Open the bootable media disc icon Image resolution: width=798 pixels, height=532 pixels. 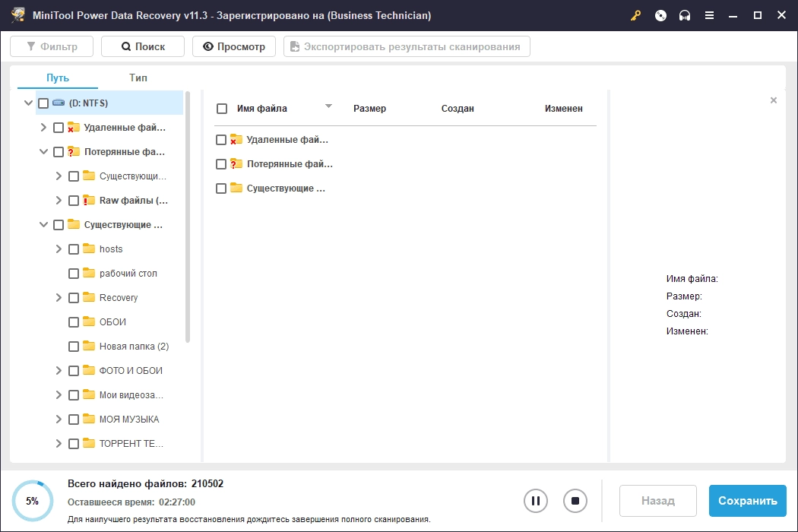click(x=660, y=16)
